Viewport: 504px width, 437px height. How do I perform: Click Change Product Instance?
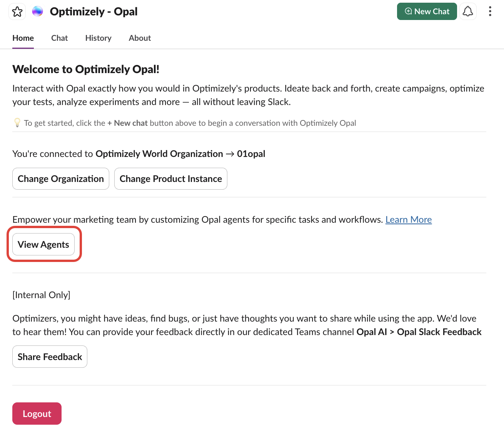tap(170, 179)
